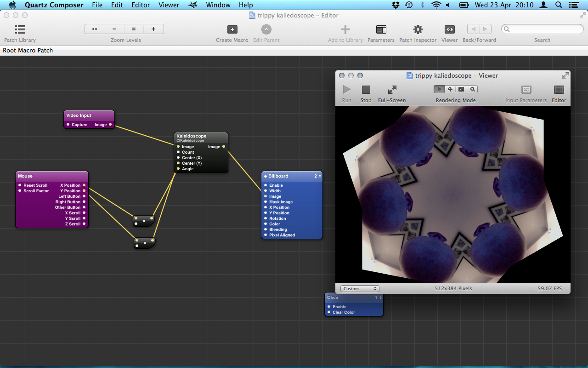Open the Viewer menu in menu bar

pyautogui.click(x=169, y=5)
